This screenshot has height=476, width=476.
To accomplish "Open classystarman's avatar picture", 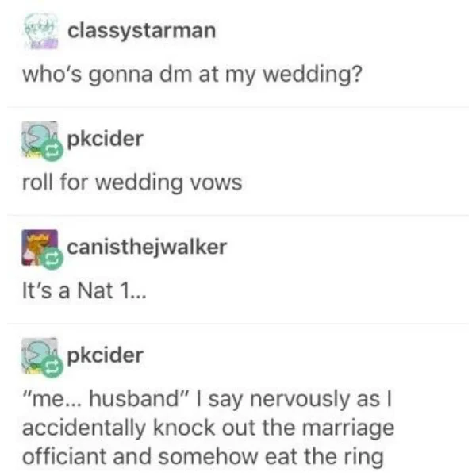I will point(40,31).
